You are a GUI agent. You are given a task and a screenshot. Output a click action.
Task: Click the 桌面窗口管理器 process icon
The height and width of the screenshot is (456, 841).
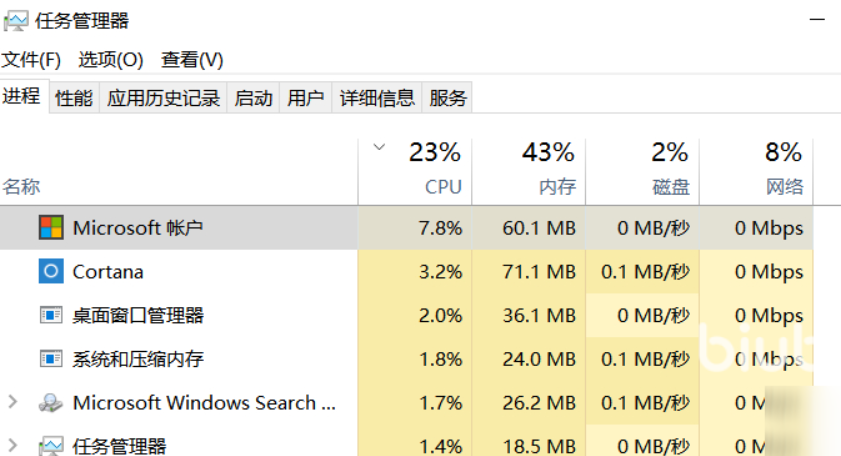click(x=50, y=315)
